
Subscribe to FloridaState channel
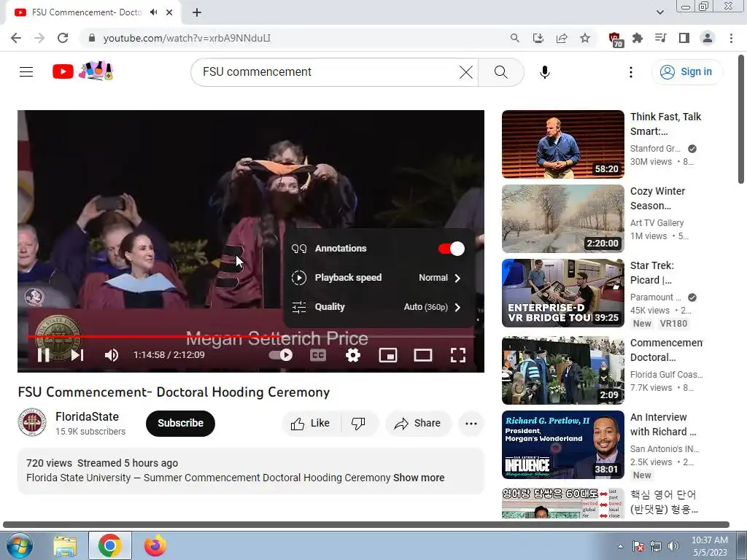click(181, 423)
